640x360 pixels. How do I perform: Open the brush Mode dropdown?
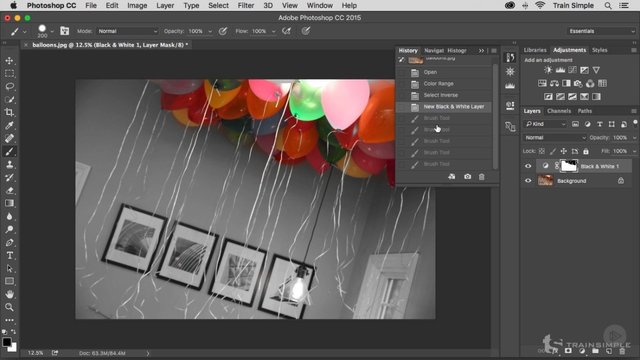click(x=127, y=31)
